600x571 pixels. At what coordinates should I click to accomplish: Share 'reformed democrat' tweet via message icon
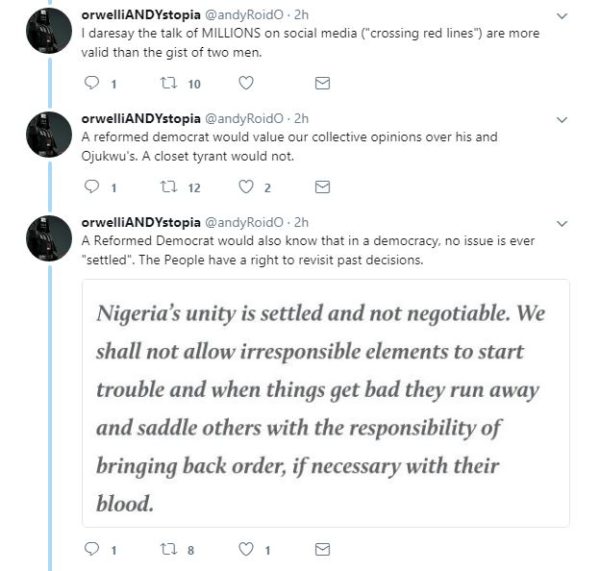(x=322, y=186)
